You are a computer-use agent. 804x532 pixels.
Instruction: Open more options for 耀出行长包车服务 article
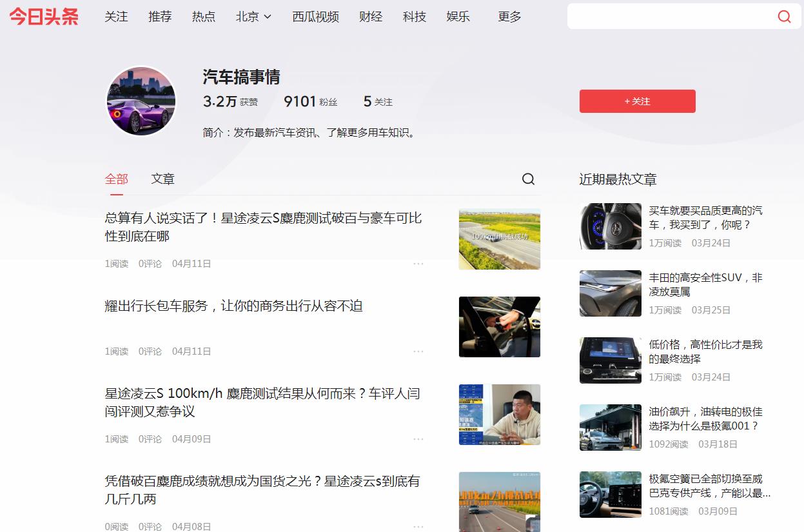[x=418, y=351]
